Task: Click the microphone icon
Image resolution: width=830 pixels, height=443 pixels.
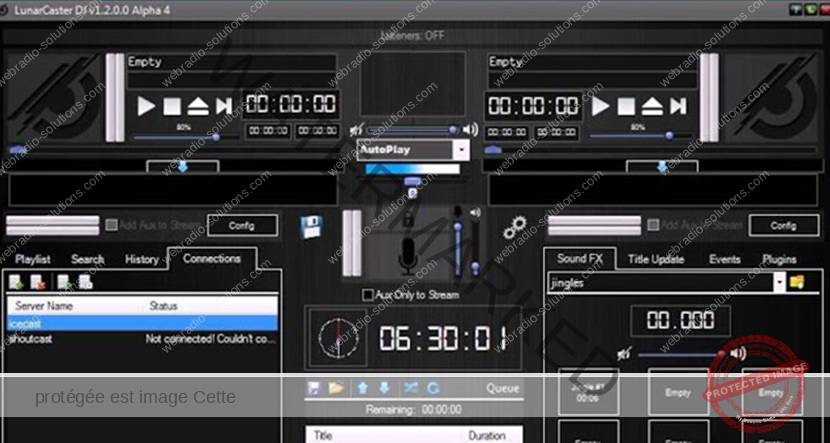Action: click(408, 256)
